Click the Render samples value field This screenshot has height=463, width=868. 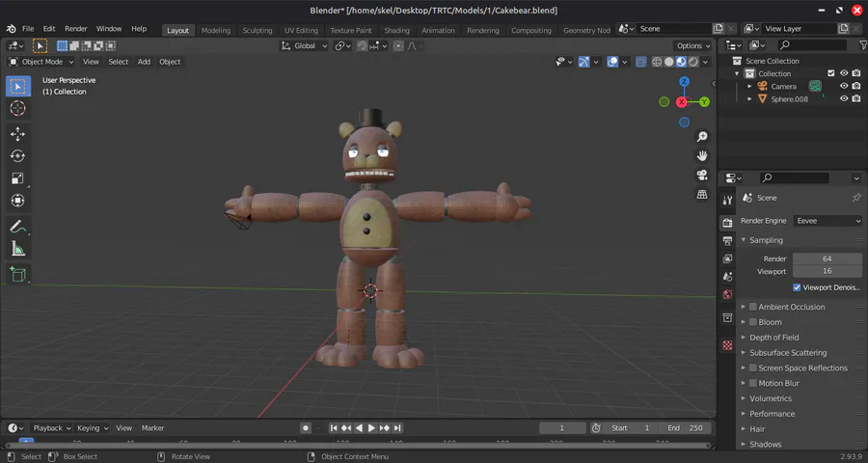(827, 259)
